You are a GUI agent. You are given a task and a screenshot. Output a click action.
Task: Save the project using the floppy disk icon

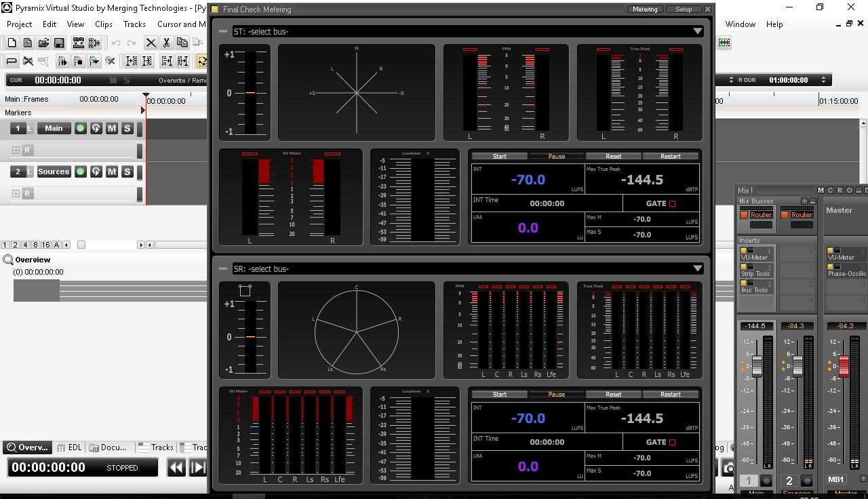pyautogui.click(x=59, y=43)
